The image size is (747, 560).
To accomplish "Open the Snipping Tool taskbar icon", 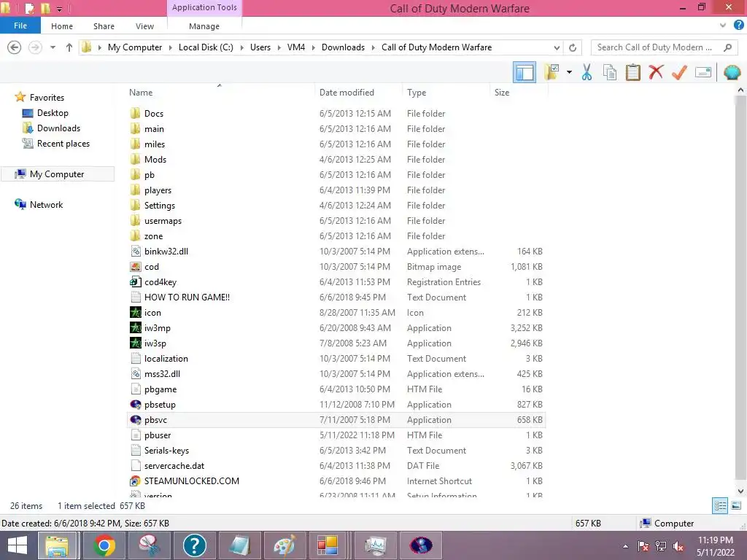I will click(149, 545).
